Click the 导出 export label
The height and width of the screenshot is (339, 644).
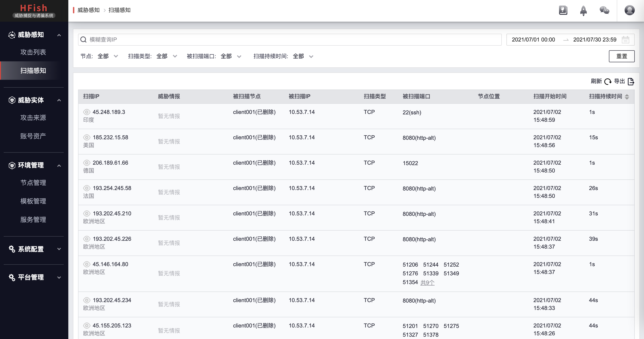pyautogui.click(x=620, y=81)
